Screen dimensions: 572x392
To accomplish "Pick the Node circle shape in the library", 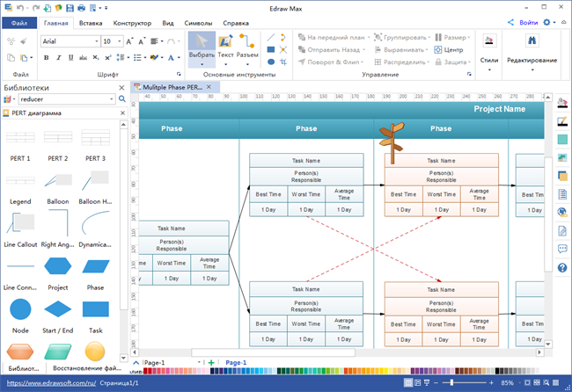I will [19, 309].
